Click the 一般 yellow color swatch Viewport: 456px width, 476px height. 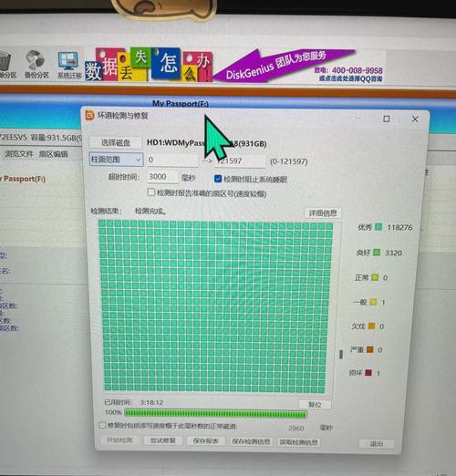coord(373,302)
